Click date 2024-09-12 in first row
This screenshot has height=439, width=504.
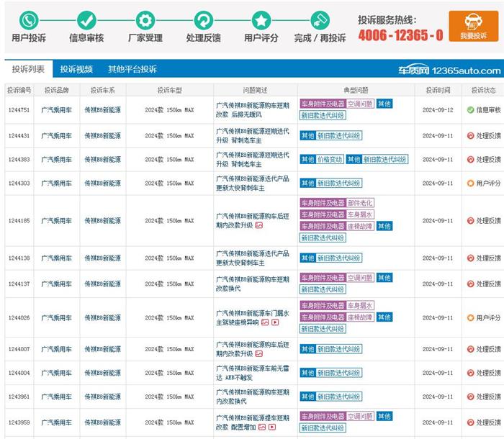[x=438, y=110]
